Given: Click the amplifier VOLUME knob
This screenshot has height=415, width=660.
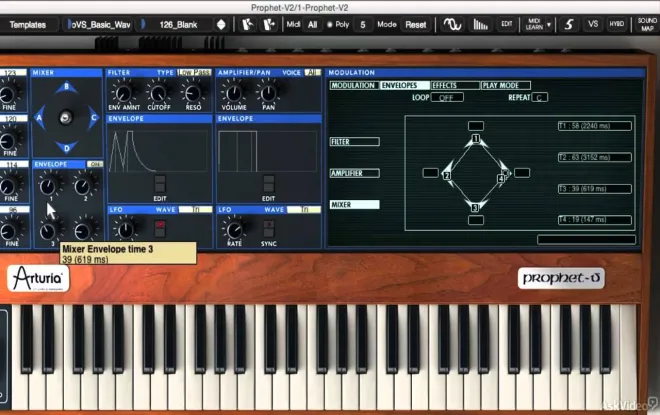Looking at the screenshot, I should (x=233, y=93).
